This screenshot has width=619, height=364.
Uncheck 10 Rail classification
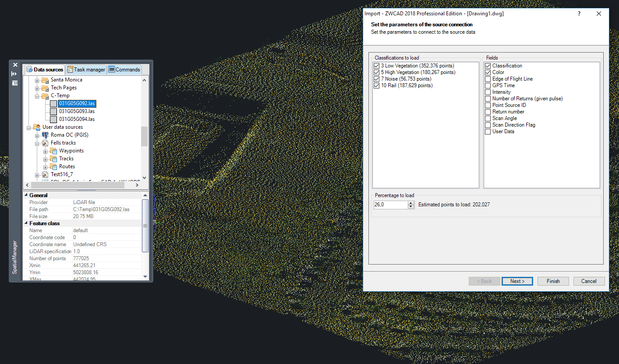tap(376, 85)
